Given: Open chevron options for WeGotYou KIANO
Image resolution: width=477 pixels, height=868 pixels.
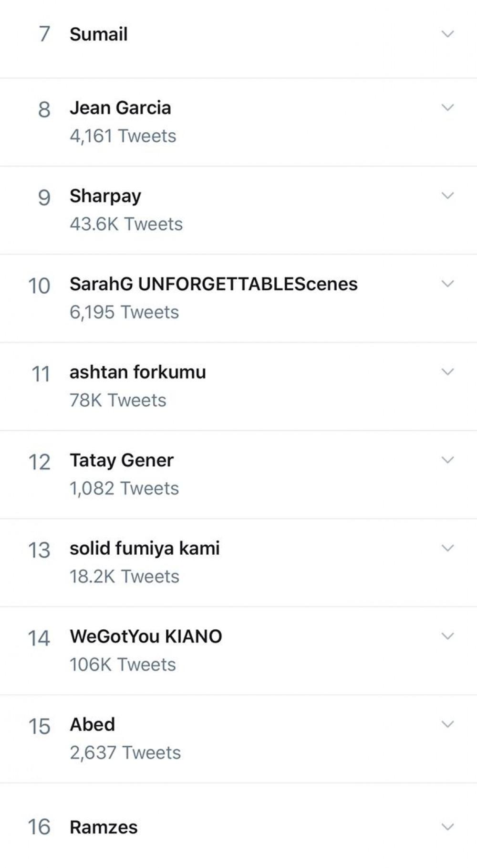Looking at the screenshot, I should 447,636.
